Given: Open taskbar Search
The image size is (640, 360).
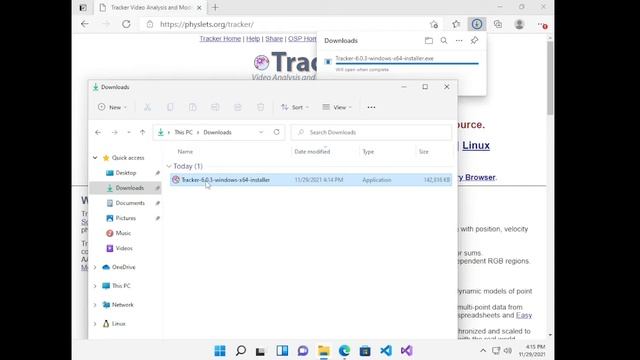Looking at the screenshot, I should click(241, 351).
